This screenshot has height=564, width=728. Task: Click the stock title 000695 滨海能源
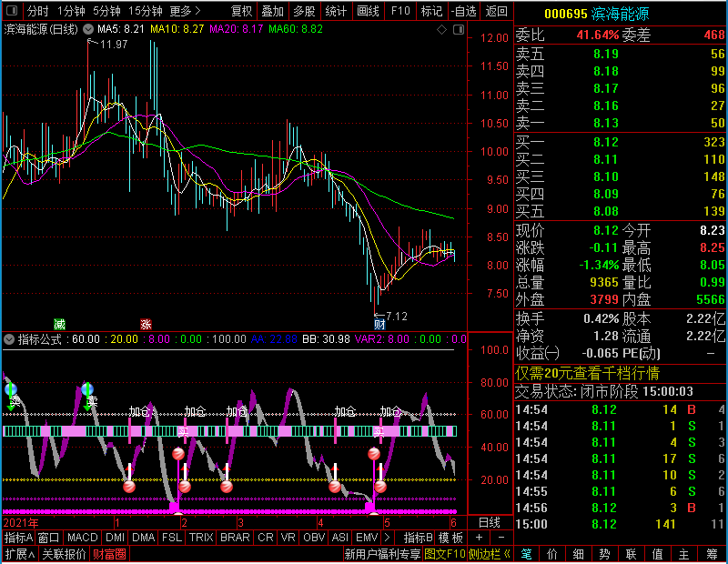[597, 14]
